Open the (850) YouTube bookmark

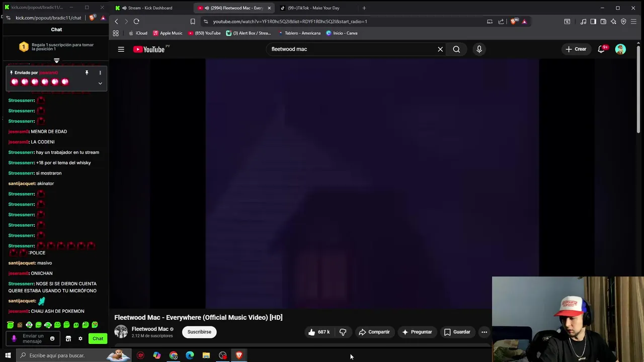coord(204,33)
